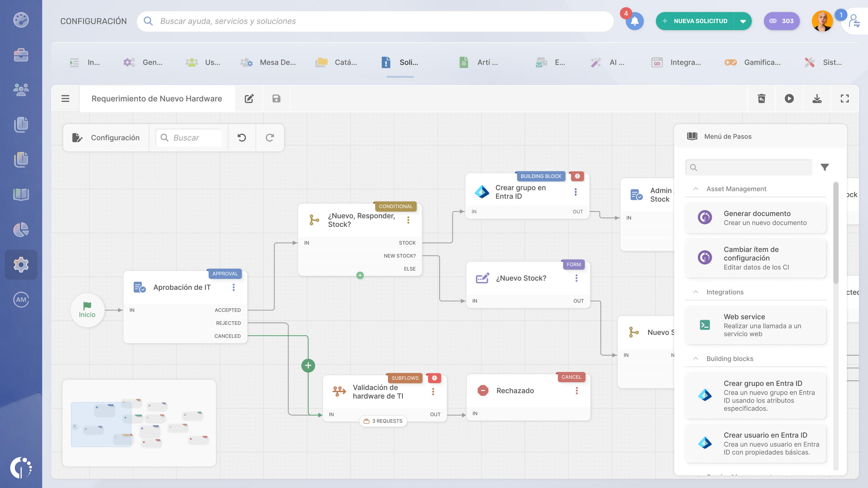Viewport: 868px width, 488px height.
Task: Undo the last change with the undo arrow
Action: (241, 137)
